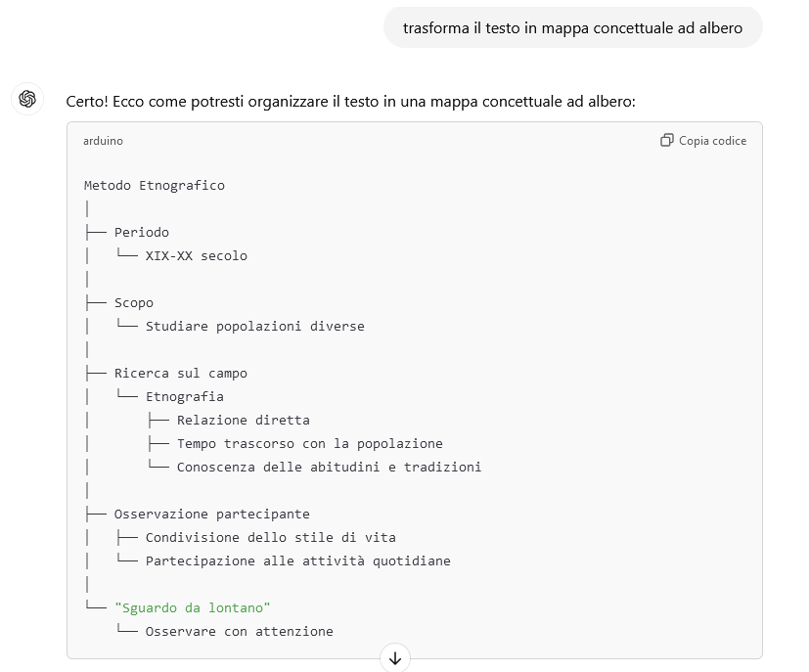The image size is (809, 672).
Task: Click the Scopo branch text
Action: pyautogui.click(x=134, y=303)
